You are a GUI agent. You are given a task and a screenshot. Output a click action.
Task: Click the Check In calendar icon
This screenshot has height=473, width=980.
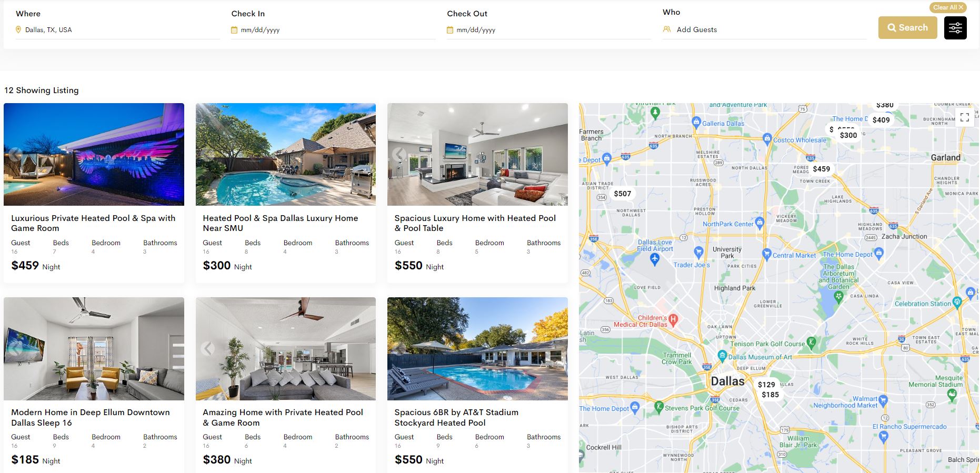pos(234,30)
